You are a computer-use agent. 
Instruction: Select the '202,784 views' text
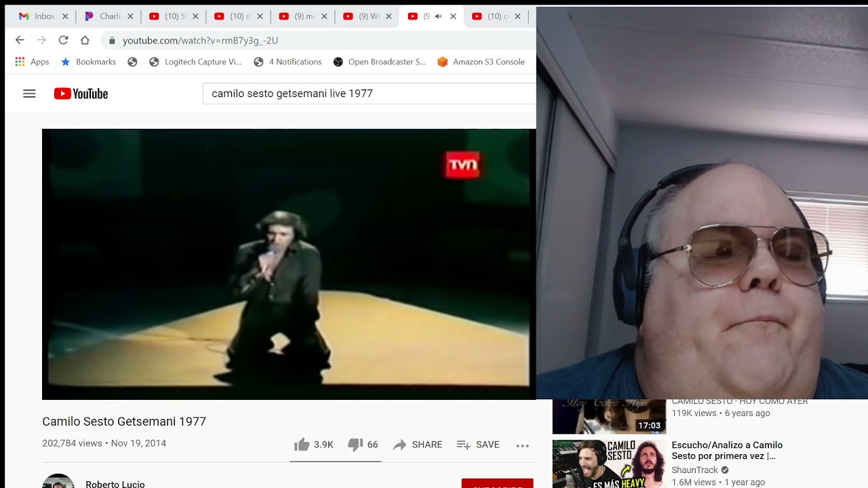[x=72, y=443]
